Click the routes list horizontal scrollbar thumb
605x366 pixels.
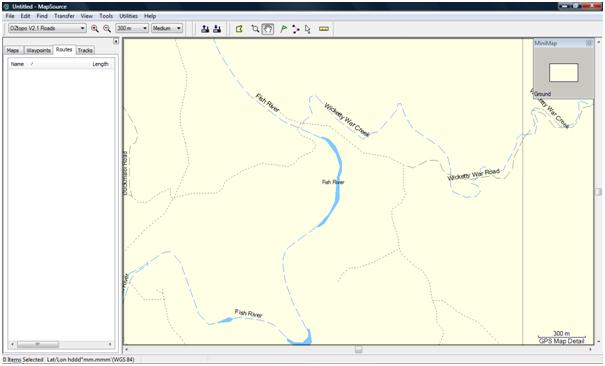tap(38, 344)
